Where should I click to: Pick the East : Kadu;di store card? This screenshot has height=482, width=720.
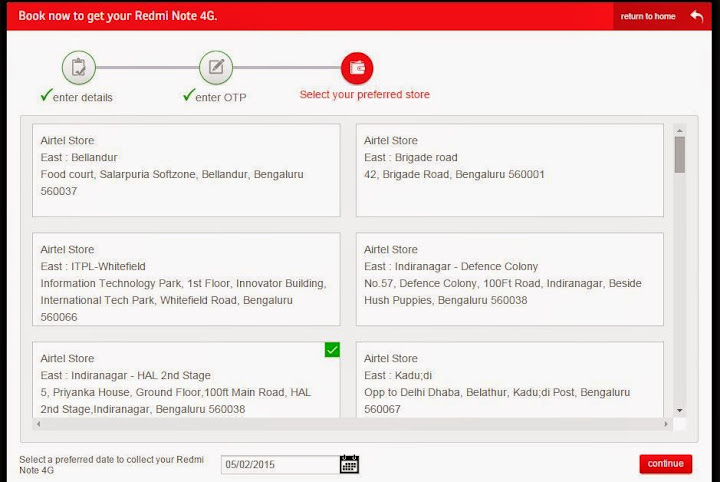[x=510, y=379]
